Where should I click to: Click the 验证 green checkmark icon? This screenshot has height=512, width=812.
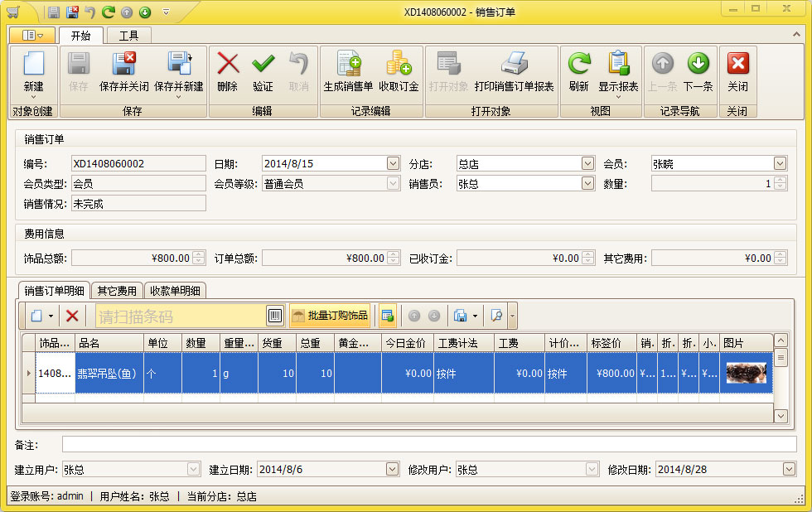tap(263, 64)
